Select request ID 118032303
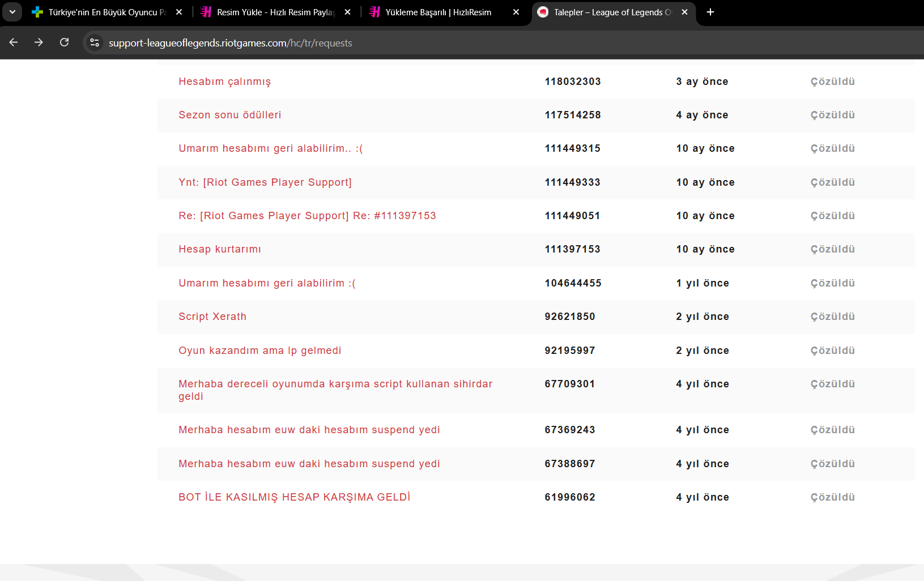 [x=573, y=82]
